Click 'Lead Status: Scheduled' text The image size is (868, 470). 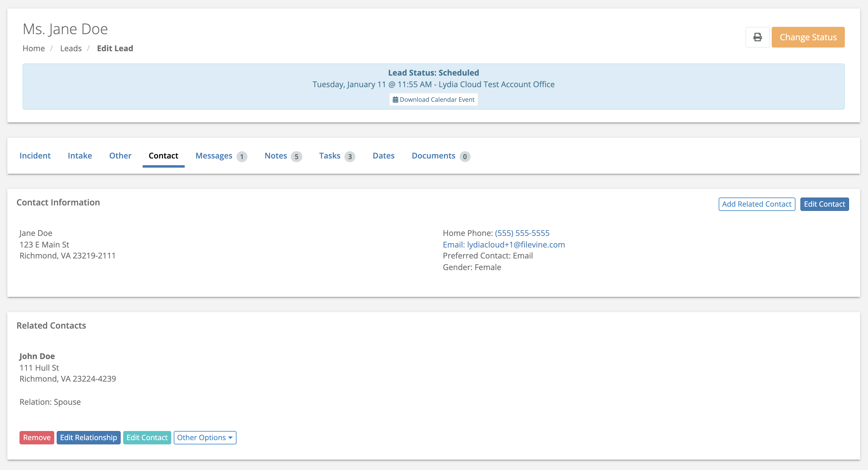pos(433,73)
